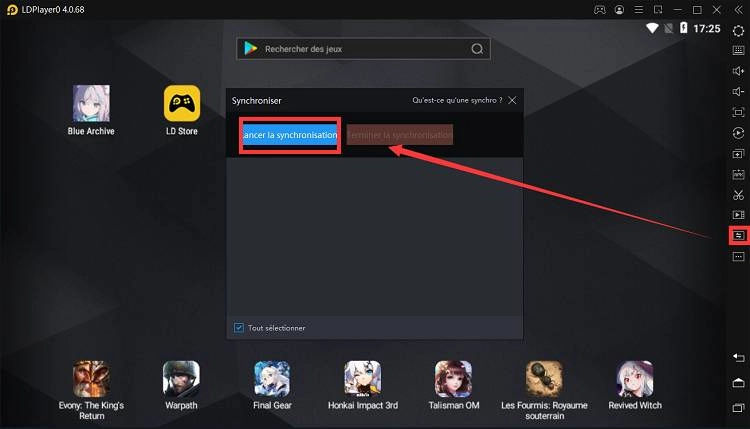The width and height of the screenshot is (750, 429).
Task: Open sidebar settings gear icon
Action: 739,31
